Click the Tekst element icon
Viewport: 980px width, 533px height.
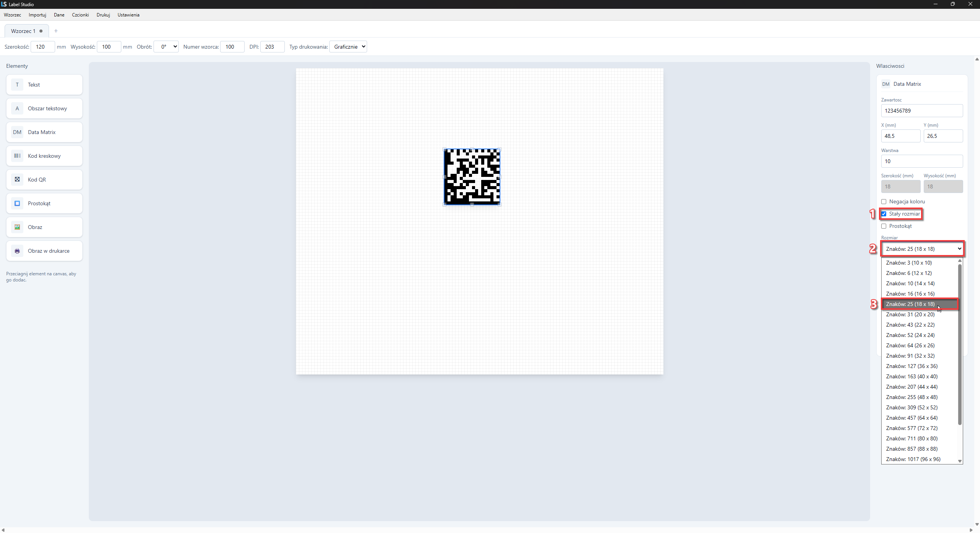point(17,85)
